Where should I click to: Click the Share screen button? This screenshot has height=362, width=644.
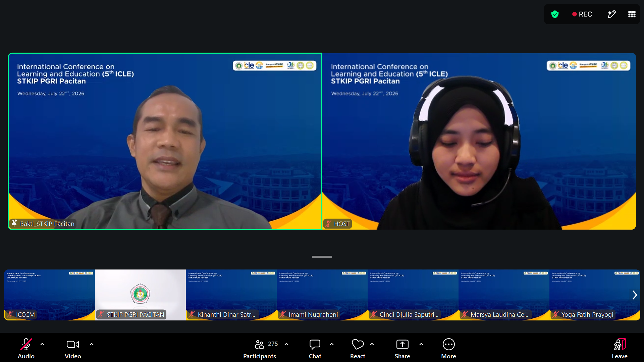point(402,349)
